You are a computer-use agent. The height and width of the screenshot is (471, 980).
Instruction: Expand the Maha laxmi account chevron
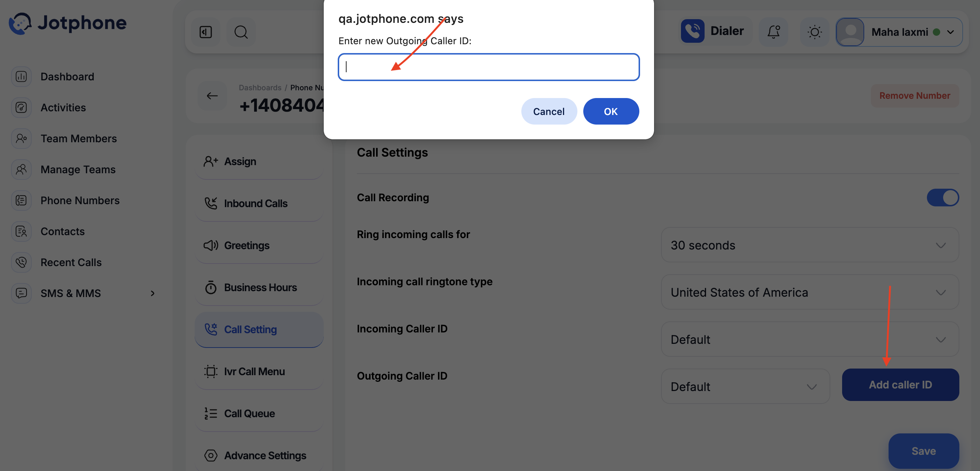coord(951,32)
